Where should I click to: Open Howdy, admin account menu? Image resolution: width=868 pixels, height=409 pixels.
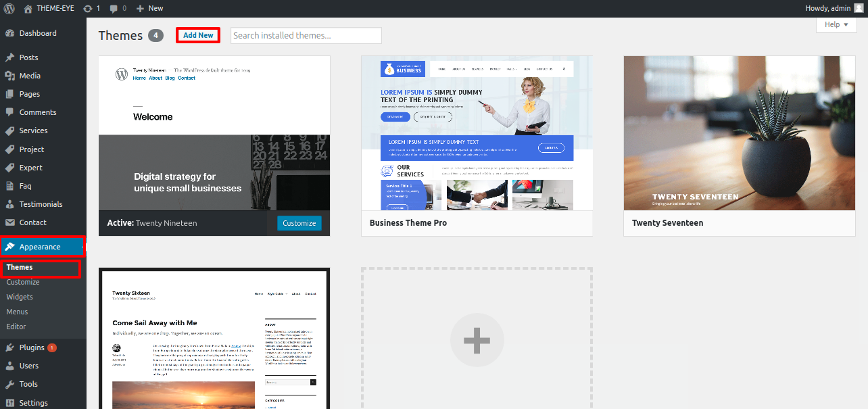[x=834, y=8]
